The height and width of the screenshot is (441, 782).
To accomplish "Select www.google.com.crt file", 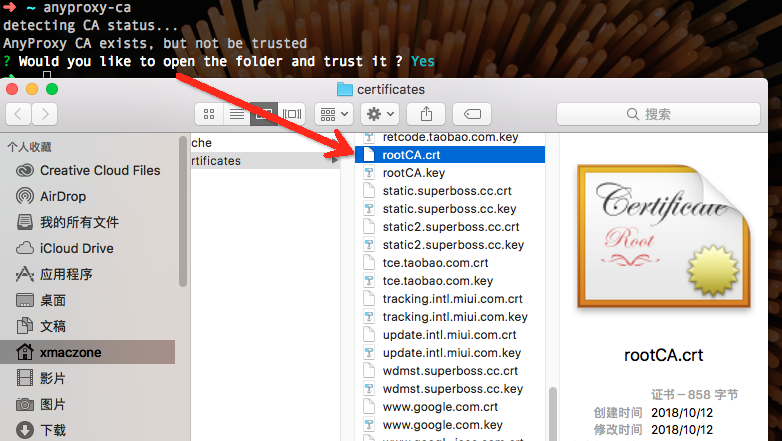I will click(450, 407).
